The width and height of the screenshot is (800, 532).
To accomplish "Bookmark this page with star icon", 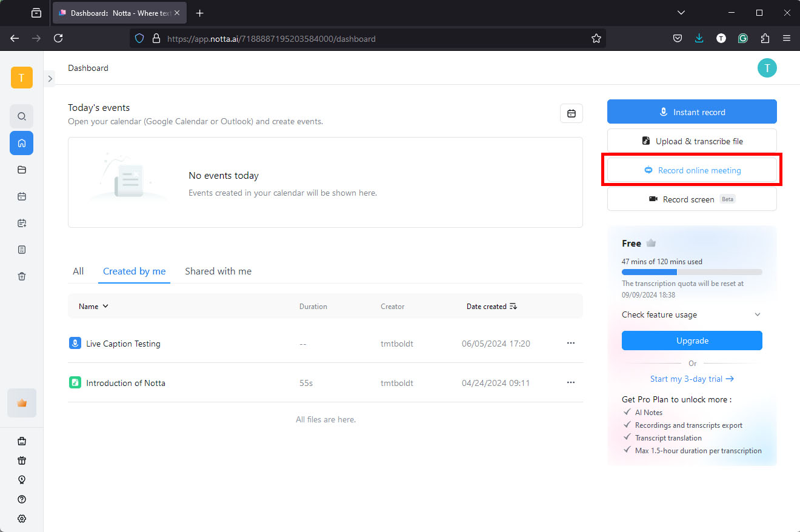I will click(x=596, y=38).
